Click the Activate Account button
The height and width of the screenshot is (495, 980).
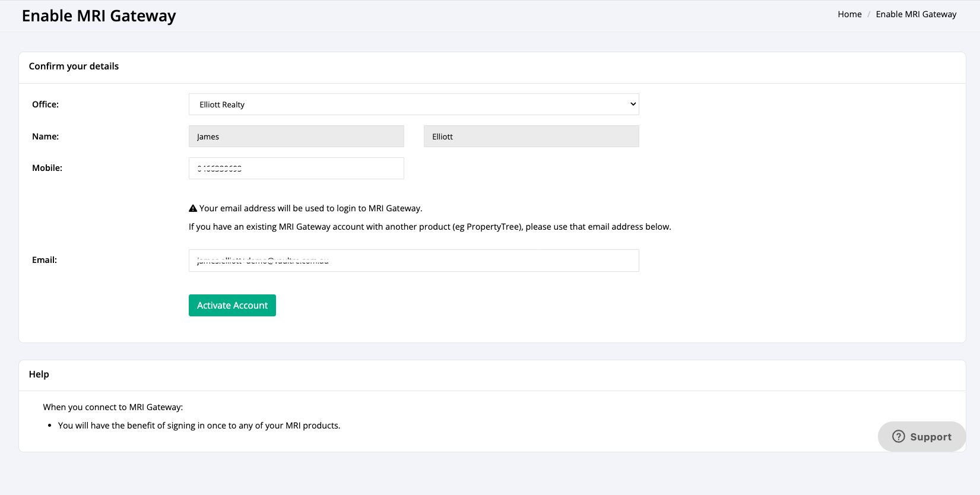(232, 306)
